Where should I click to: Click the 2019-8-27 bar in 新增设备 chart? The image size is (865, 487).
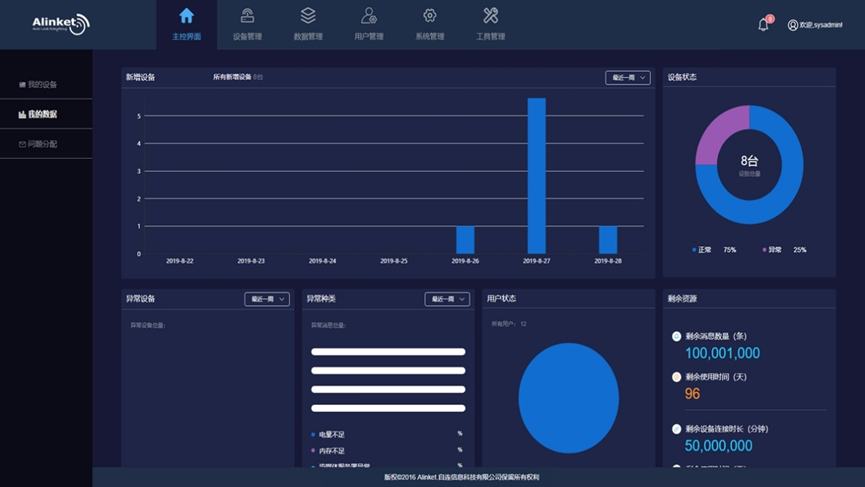pyautogui.click(x=536, y=176)
